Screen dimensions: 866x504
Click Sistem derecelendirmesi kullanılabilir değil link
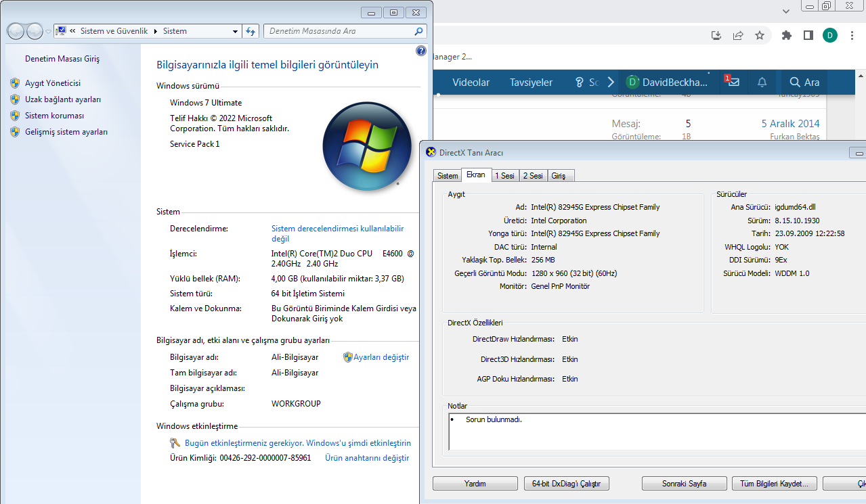[x=337, y=233]
